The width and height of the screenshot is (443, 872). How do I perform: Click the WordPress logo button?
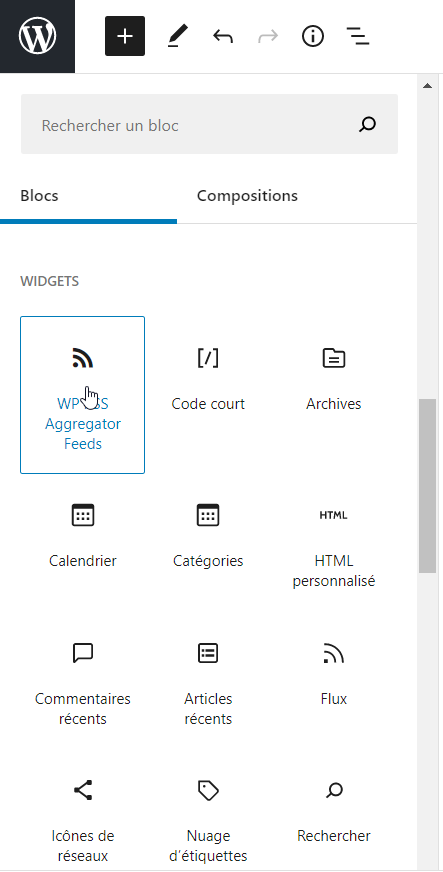click(37, 36)
